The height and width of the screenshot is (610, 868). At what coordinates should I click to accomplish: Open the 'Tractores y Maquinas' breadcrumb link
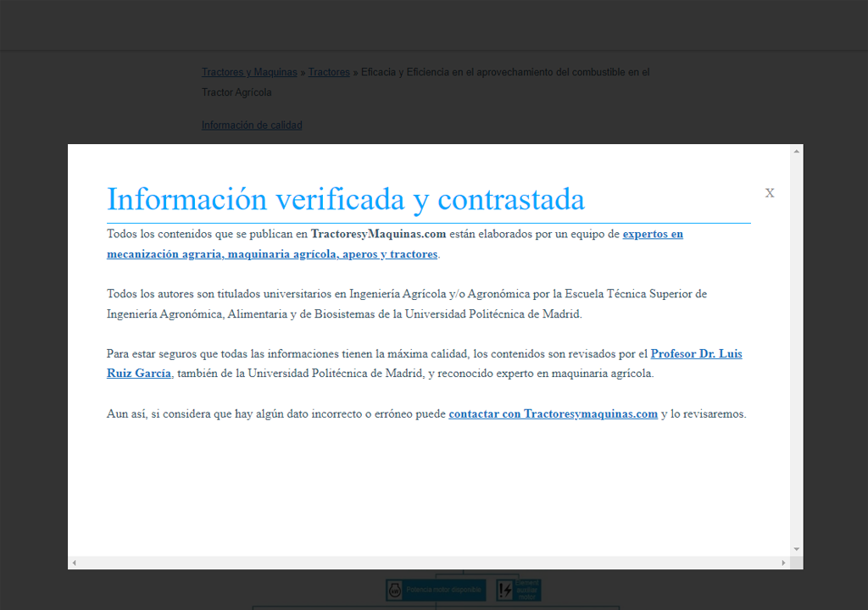249,72
